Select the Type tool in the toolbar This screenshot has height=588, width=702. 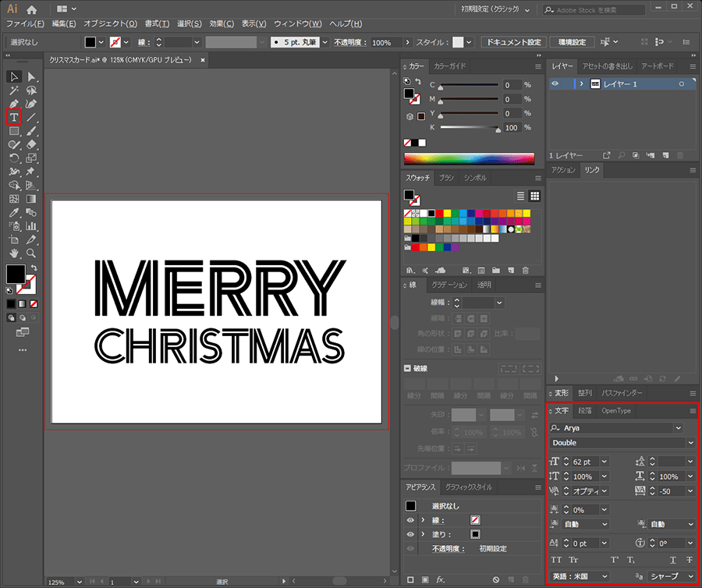(x=13, y=118)
